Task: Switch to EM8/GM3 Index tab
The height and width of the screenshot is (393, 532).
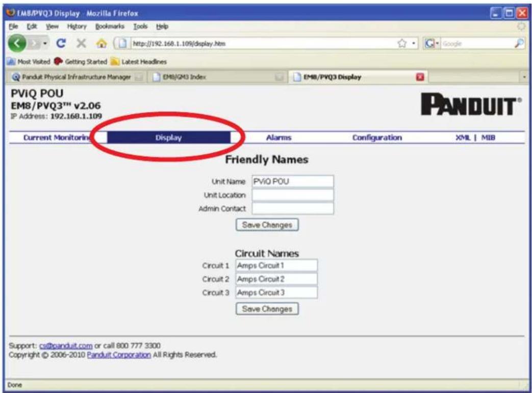Action: (x=217, y=77)
